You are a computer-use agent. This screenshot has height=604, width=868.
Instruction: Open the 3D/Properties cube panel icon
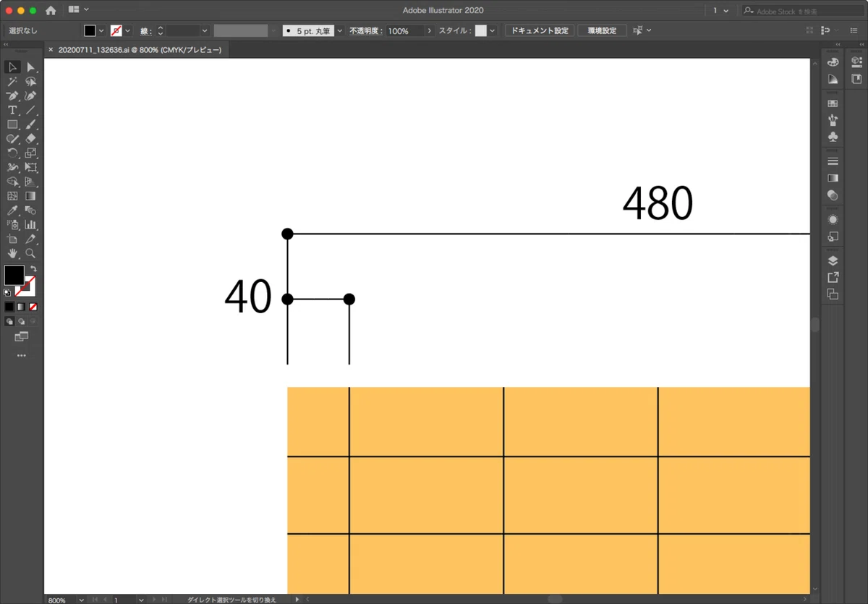[x=856, y=62]
